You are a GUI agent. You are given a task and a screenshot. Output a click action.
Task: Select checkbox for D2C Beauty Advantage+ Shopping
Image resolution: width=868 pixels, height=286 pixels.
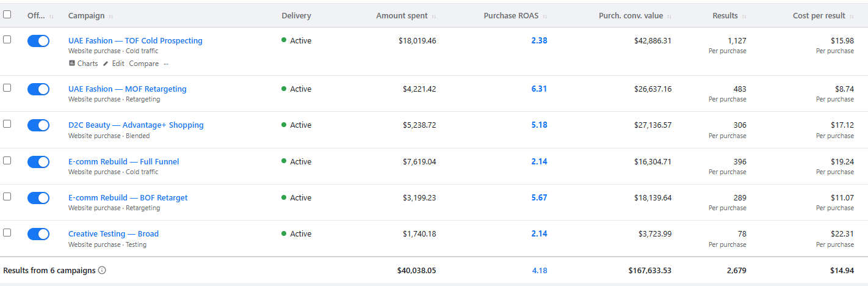(7, 123)
